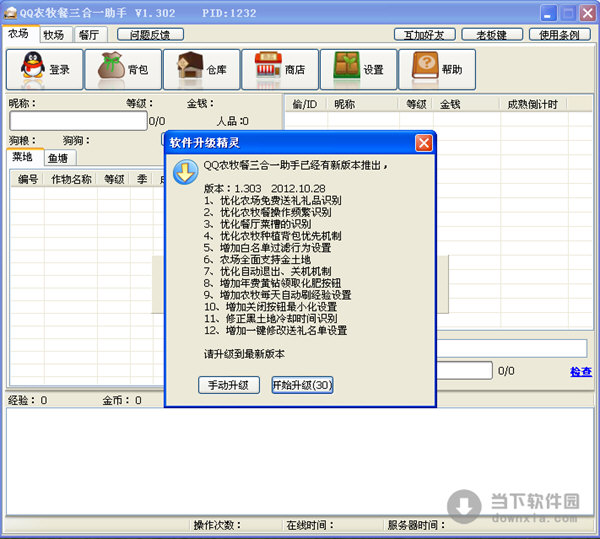Click the 编号 column header
This screenshot has height=539, width=600.
tap(28, 179)
